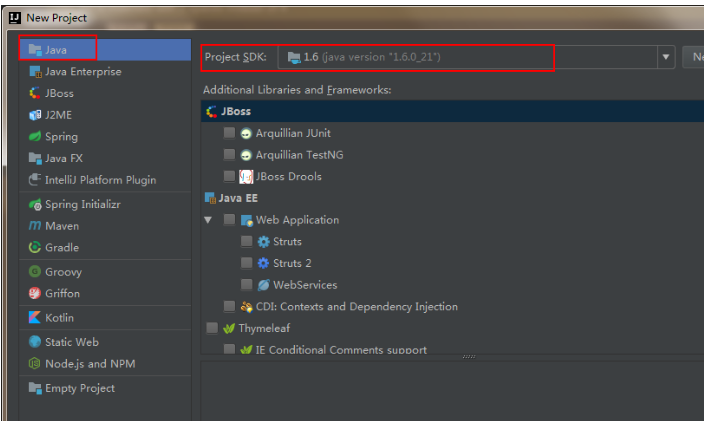Image resolution: width=704 pixels, height=421 pixels.
Task: Click the IntelliJ logo in title bar
Action: point(15,18)
